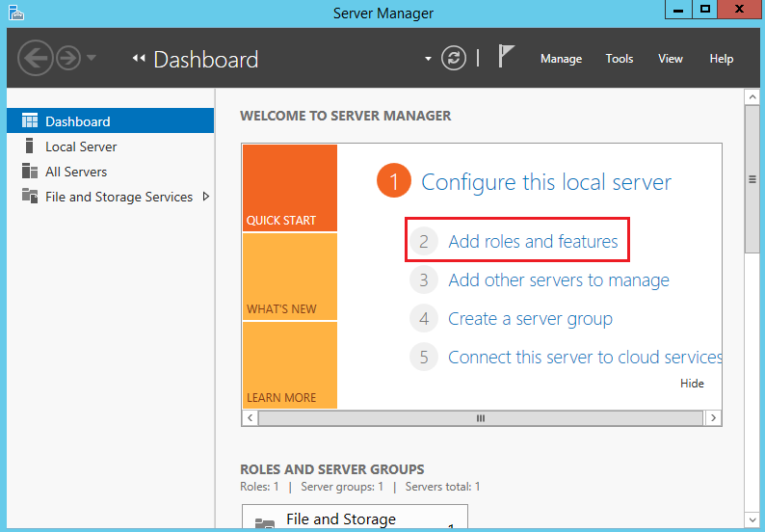Click Add other servers to manage

click(x=559, y=280)
